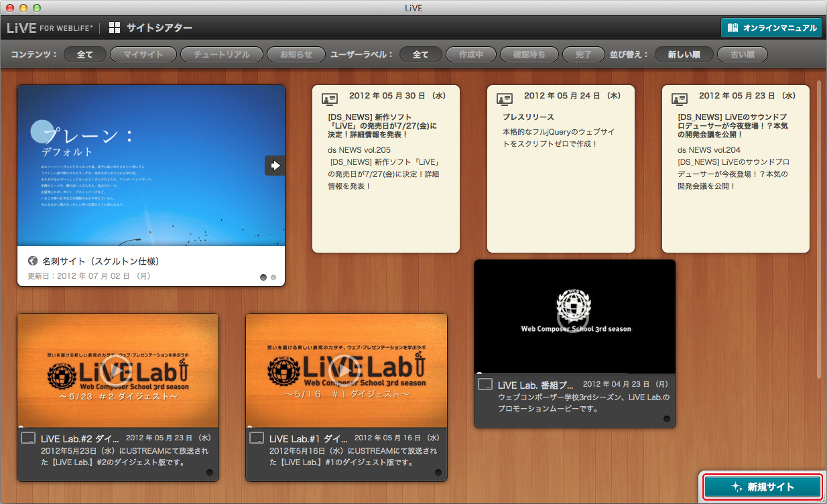Image resolution: width=827 pixels, height=504 pixels.
Task: Open the online manual button
Action: click(x=771, y=28)
